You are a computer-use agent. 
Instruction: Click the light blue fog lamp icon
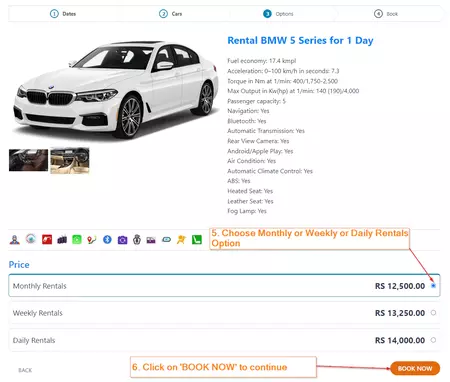[x=166, y=239]
